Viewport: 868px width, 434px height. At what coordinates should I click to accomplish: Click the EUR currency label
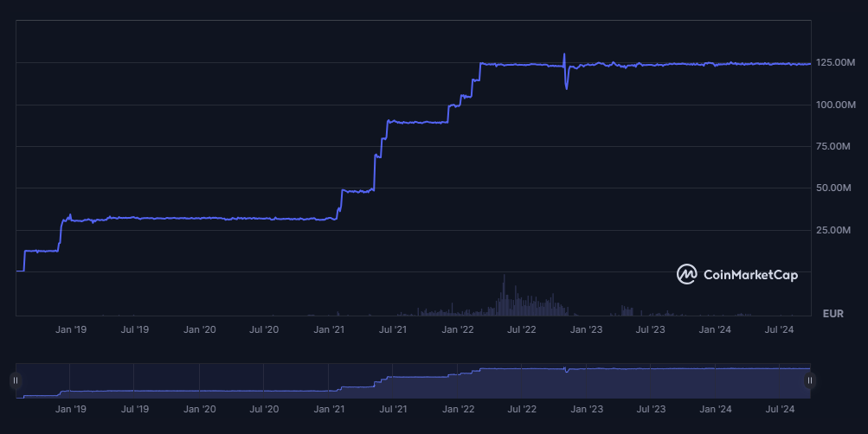(x=833, y=314)
